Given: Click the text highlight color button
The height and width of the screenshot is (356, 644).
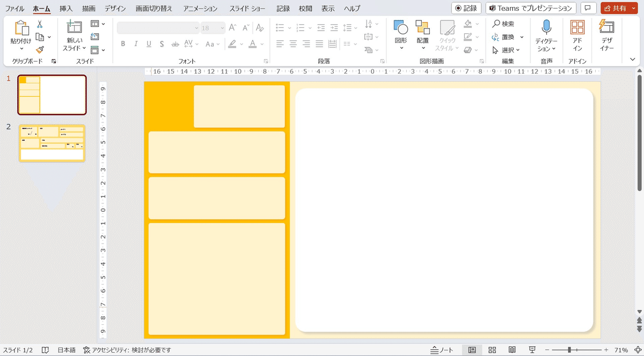Looking at the screenshot, I should tap(232, 44).
